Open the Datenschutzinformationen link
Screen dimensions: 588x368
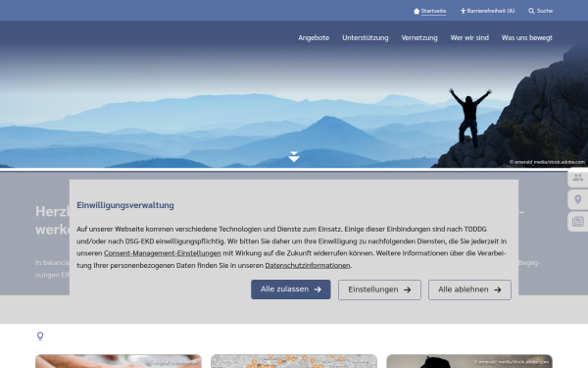[x=308, y=266]
